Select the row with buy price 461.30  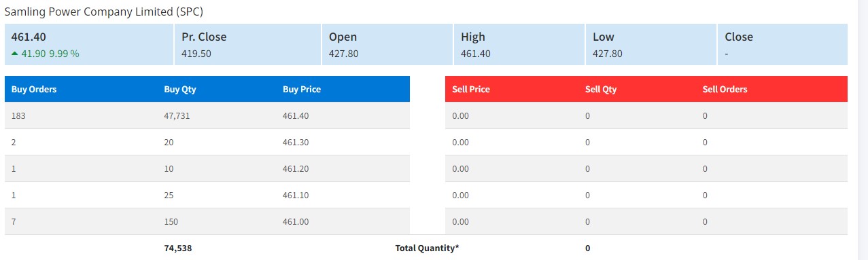tap(207, 142)
